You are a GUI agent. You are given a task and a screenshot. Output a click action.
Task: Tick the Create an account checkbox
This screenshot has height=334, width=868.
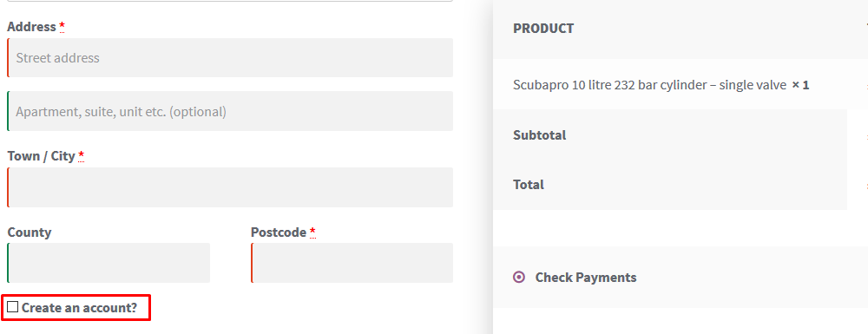click(x=13, y=307)
